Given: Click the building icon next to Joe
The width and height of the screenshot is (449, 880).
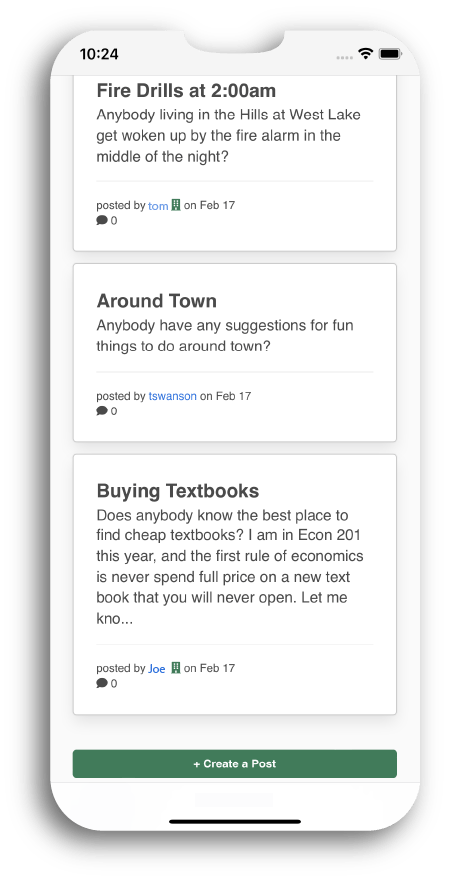Looking at the screenshot, I should coord(176,668).
